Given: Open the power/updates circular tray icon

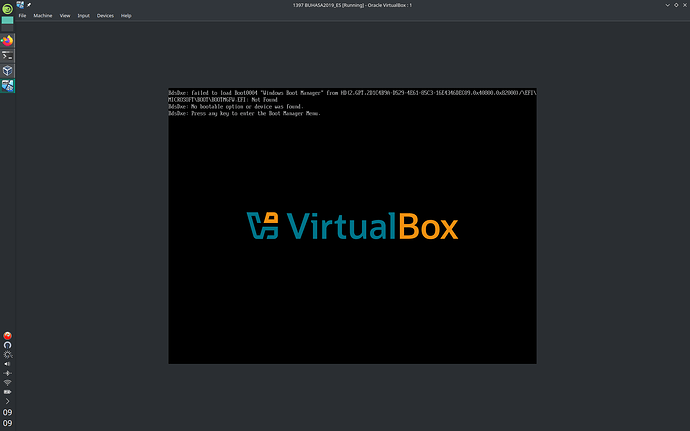Looking at the screenshot, I should pos(7,345).
